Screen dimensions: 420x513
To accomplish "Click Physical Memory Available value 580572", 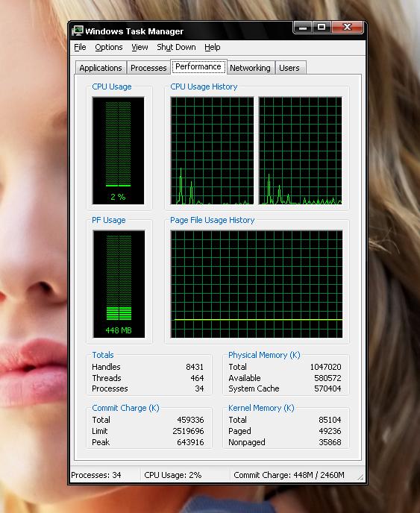I will [327, 378].
